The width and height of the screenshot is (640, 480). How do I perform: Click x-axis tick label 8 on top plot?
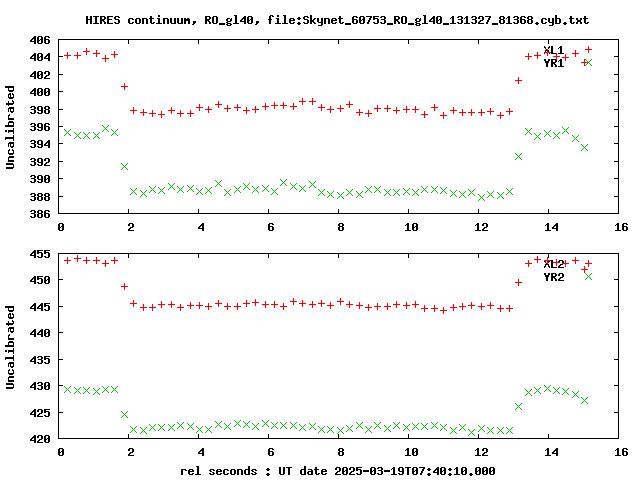[341, 227]
